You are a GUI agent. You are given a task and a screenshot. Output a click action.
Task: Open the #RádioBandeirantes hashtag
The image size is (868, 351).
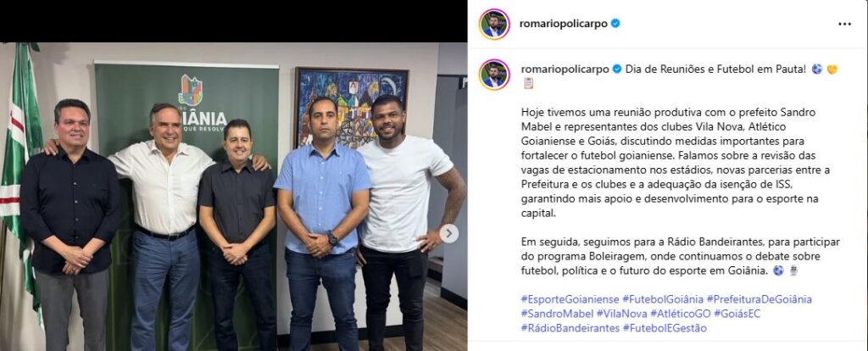click(x=570, y=328)
